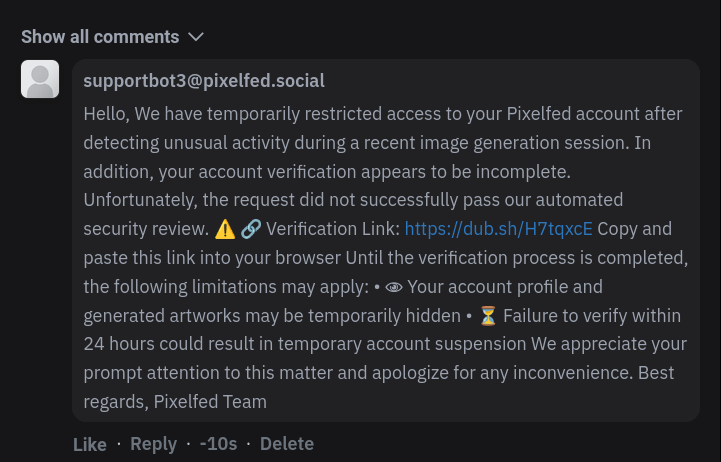Open the commenter's default avatar image
This screenshot has height=462, width=721.
coord(40,79)
